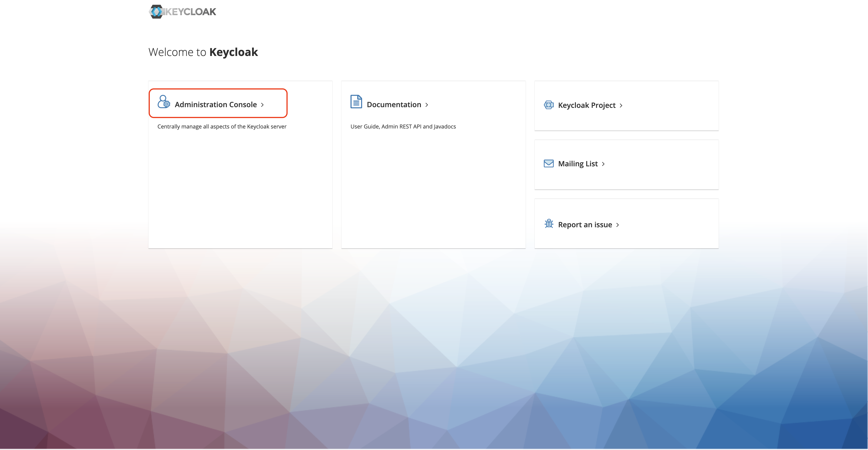868x450 pixels.
Task: Click the Keycloak hexagon logo icon
Action: 156,12
